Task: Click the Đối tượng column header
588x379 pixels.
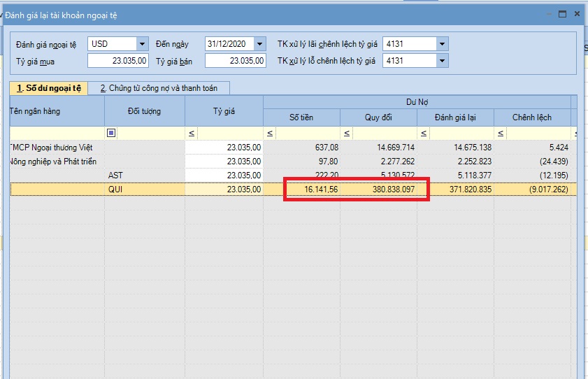Action: point(144,111)
